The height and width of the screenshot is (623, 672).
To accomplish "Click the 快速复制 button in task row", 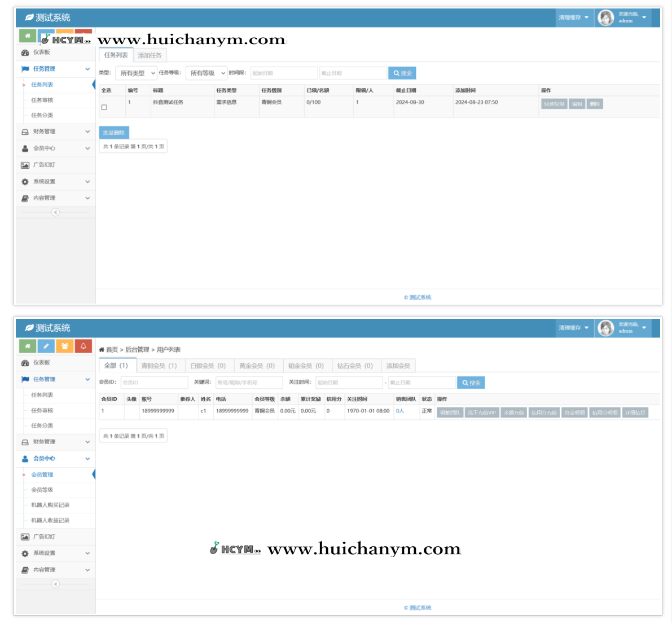I will 554,104.
